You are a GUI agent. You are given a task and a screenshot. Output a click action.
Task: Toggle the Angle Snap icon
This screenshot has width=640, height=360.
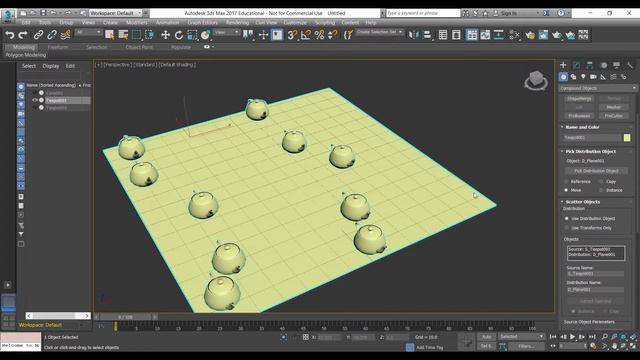pos(305,35)
